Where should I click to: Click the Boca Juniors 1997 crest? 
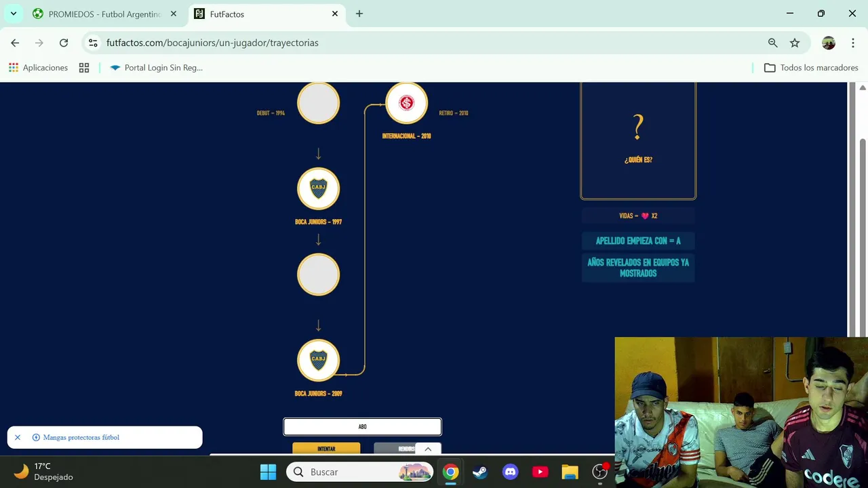[318, 188]
